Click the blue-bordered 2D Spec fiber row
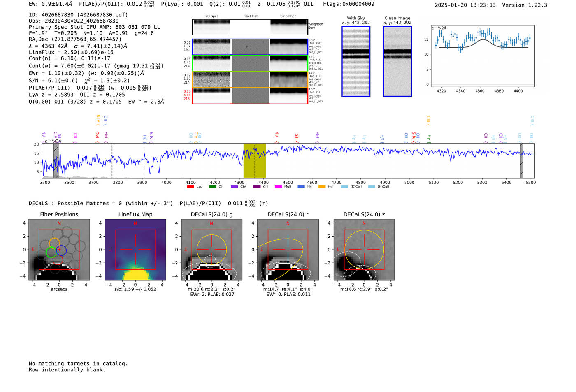Viewport: 576px width, 392px height. [211, 47]
